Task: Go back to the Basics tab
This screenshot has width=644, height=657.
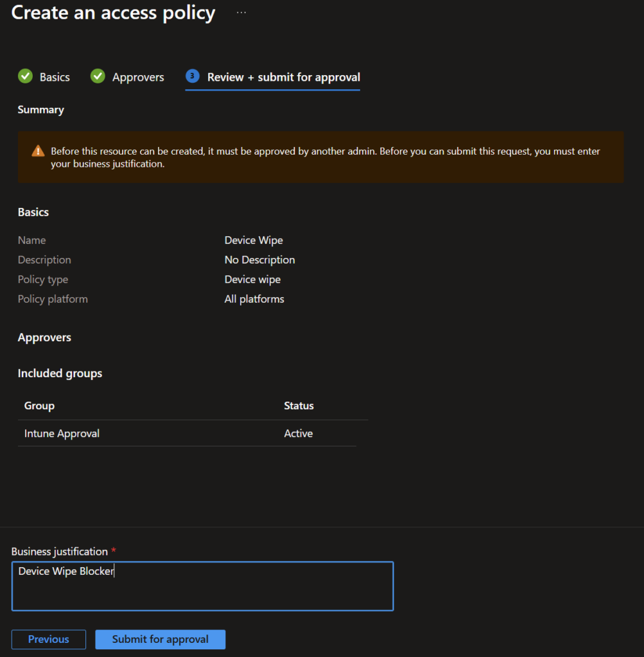Action: pyautogui.click(x=55, y=77)
